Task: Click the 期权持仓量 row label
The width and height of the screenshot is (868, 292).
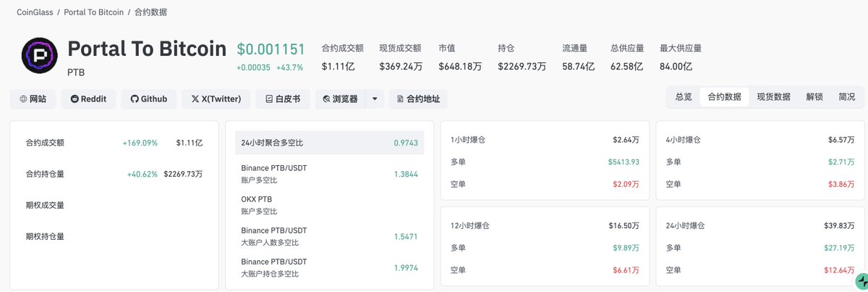Action: (x=45, y=236)
